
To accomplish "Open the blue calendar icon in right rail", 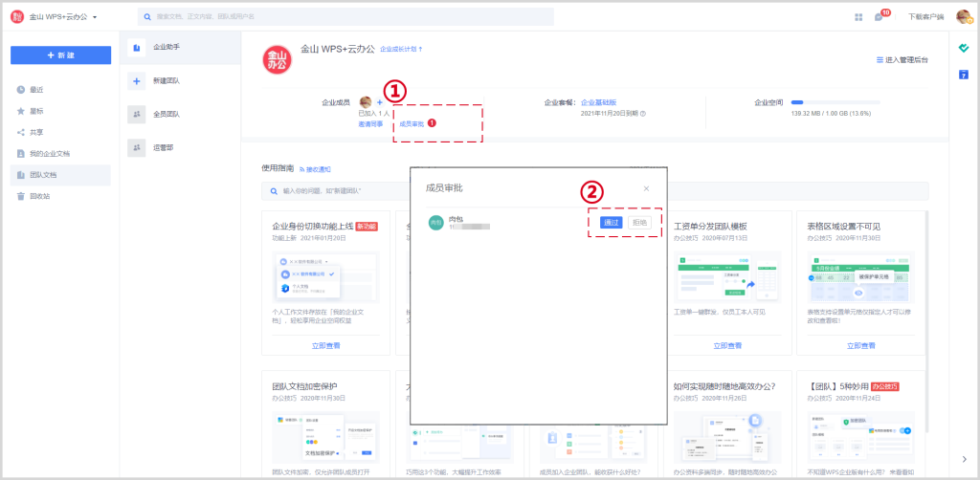I will click(963, 75).
